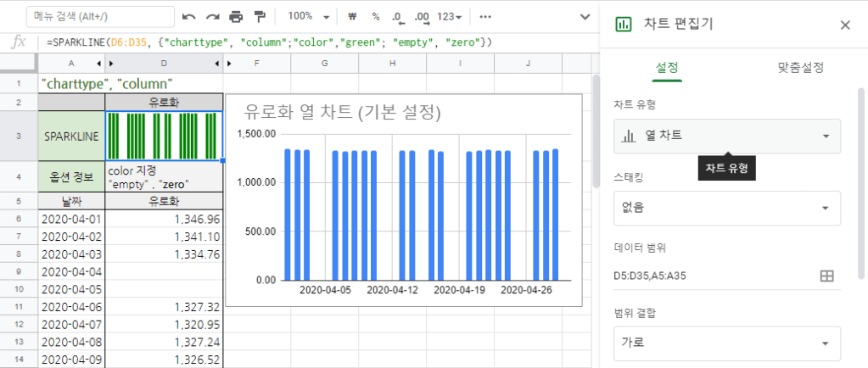Open the toolbar's three-dot more menu
This screenshot has width=868, height=368.
click(484, 17)
